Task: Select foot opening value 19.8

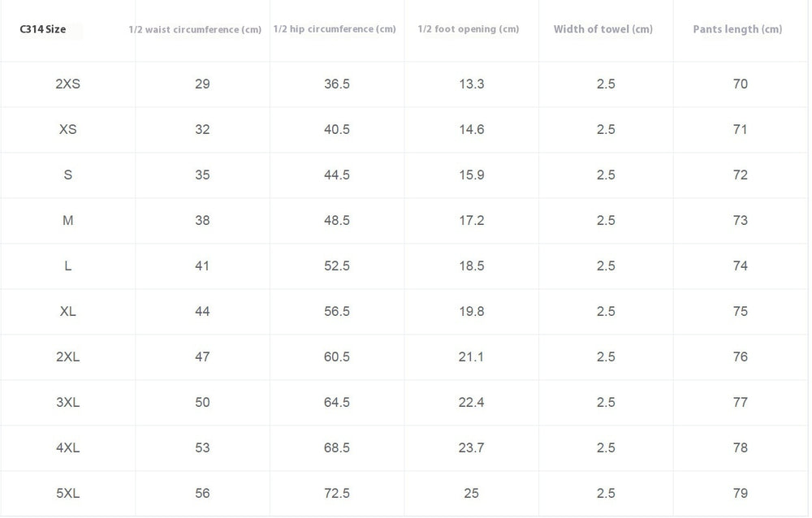Action: (471, 311)
